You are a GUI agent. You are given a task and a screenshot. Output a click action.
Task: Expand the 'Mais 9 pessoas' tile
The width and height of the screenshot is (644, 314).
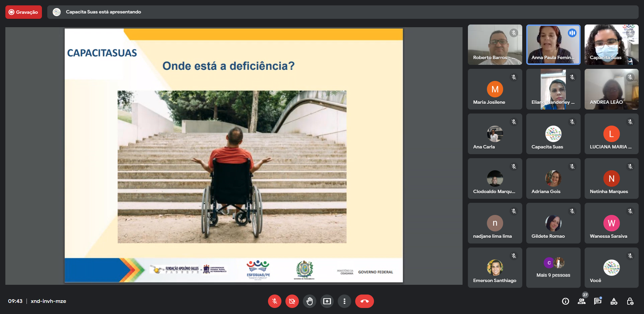(553, 268)
